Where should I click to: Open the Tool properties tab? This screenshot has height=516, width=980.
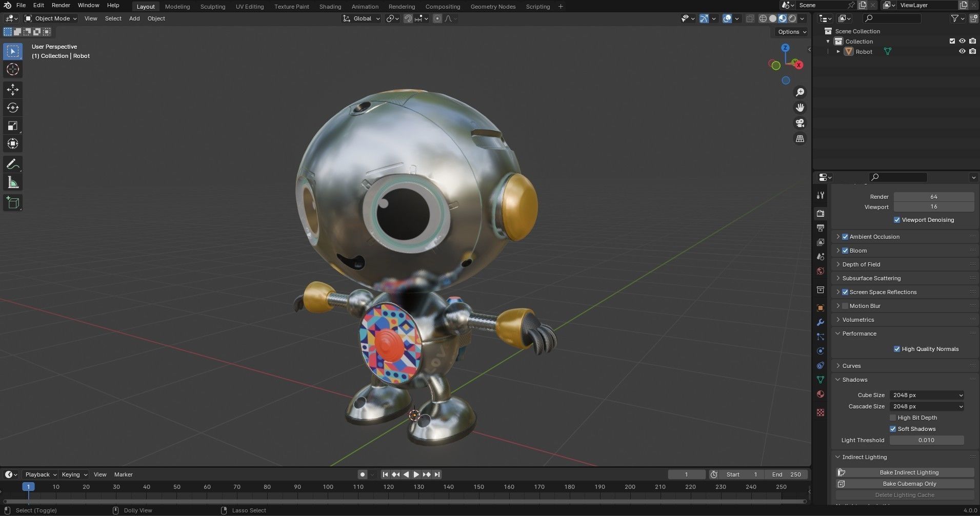coord(821,195)
